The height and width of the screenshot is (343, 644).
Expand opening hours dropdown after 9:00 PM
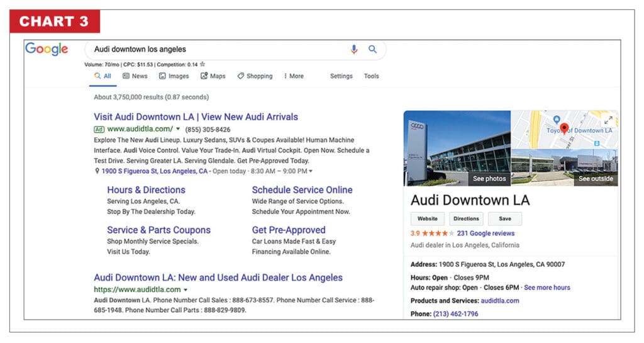pos(311,171)
